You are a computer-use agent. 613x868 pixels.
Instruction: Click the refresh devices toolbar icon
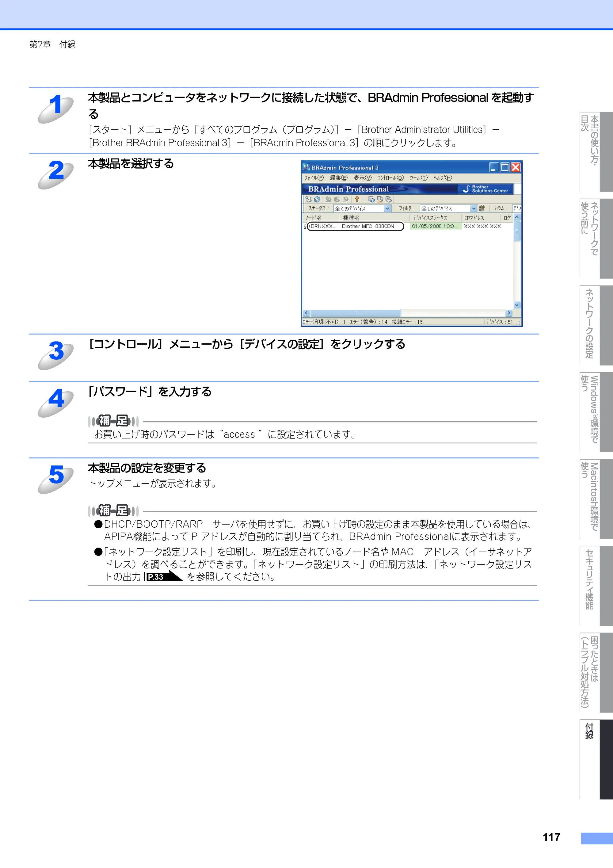coord(317,199)
